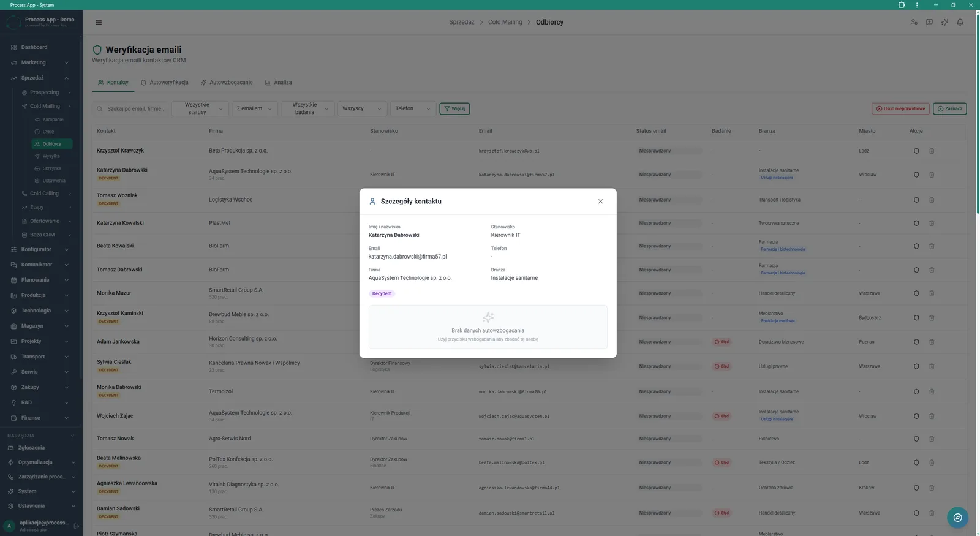The width and height of the screenshot is (980, 536).
Task: Click the Usuń nieprawidłowe button
Action: point(900,108)
